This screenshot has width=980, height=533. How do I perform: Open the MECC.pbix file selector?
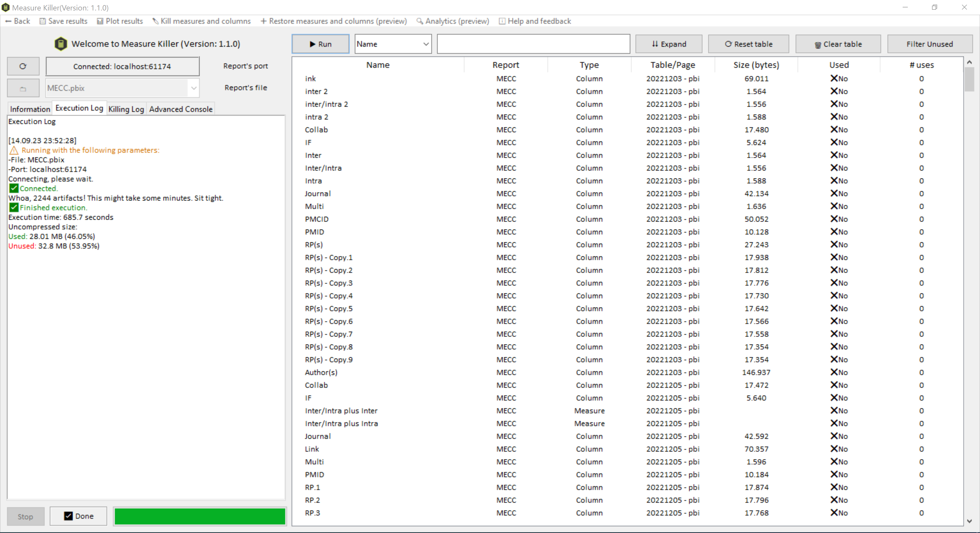pyautogui.click(x=194, y=88)
